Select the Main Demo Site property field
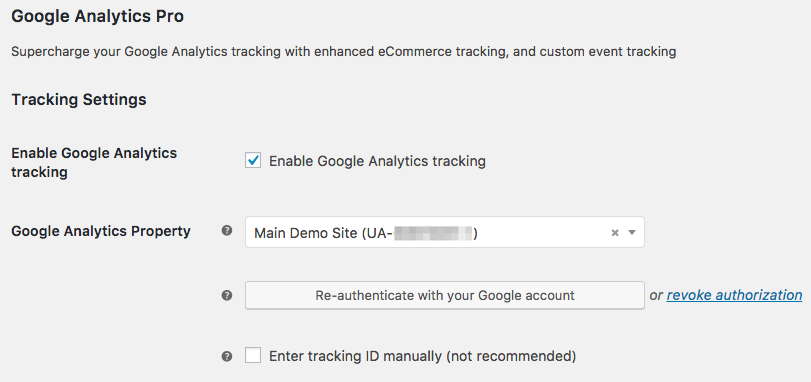The image size is (811, 382). point(445,232)
